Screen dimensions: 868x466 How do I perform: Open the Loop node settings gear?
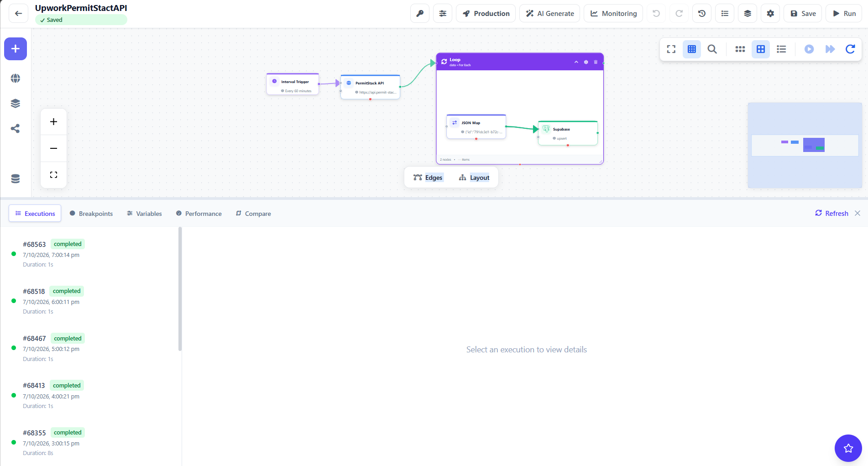[x=586, y=62]
